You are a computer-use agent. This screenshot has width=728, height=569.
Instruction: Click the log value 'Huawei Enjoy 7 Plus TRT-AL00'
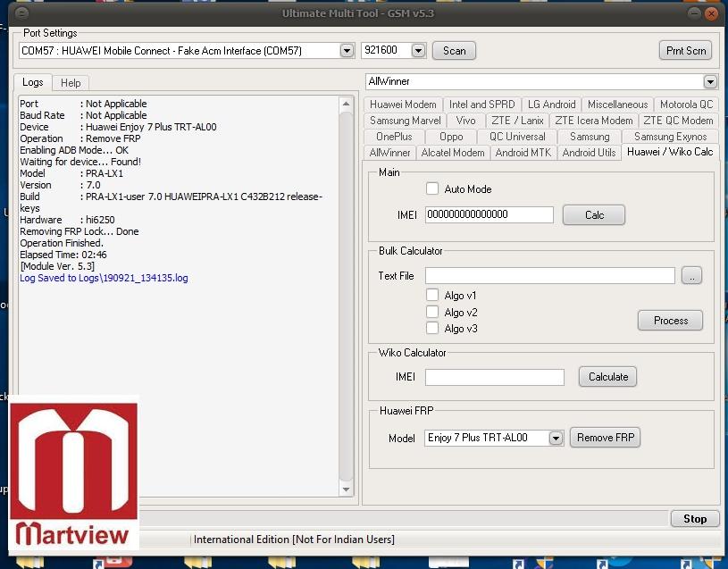151,127
